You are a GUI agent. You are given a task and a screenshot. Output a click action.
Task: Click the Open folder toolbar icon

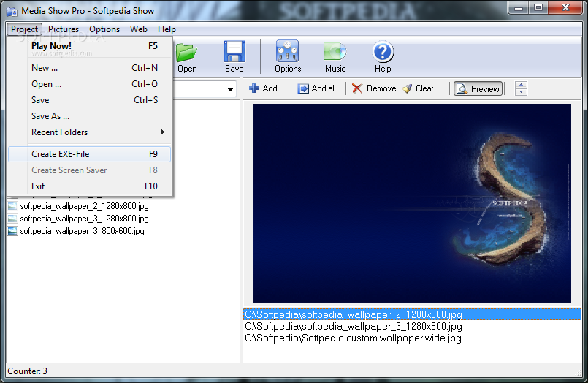[187, 52]
